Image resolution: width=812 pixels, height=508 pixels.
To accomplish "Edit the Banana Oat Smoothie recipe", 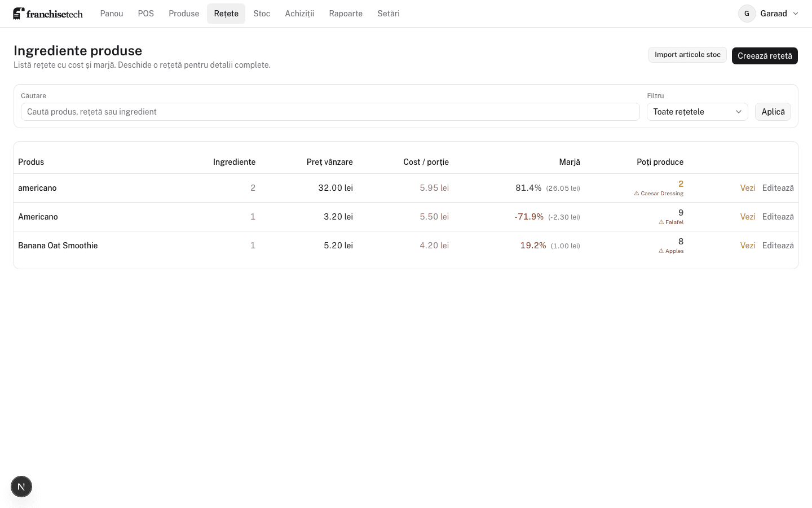I will tap(778, 246).
